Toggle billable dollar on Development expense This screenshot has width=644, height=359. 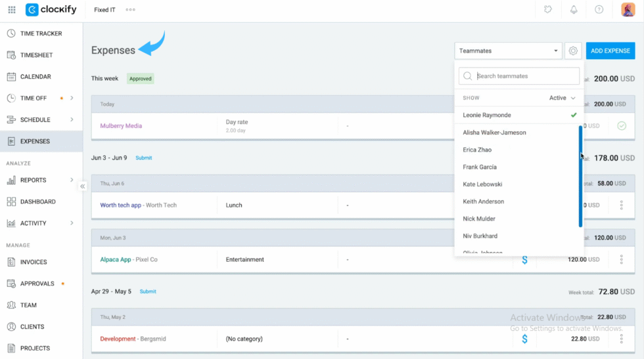524,339
